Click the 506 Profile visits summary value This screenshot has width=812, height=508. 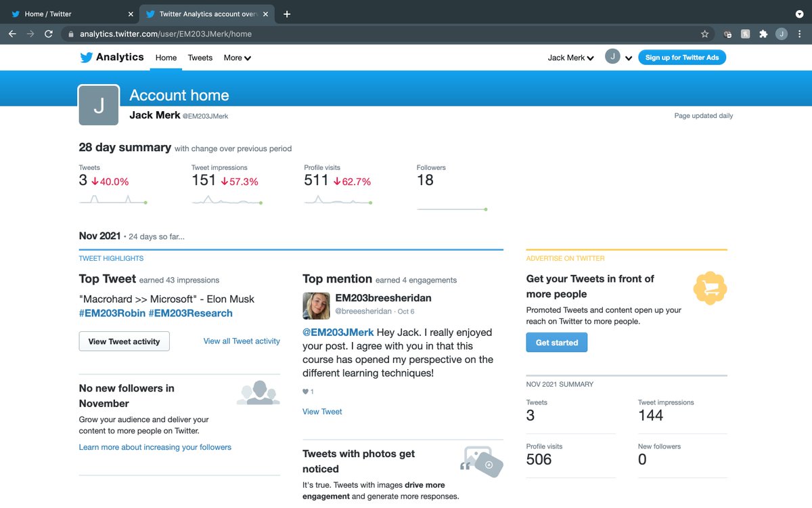[539, 459]
